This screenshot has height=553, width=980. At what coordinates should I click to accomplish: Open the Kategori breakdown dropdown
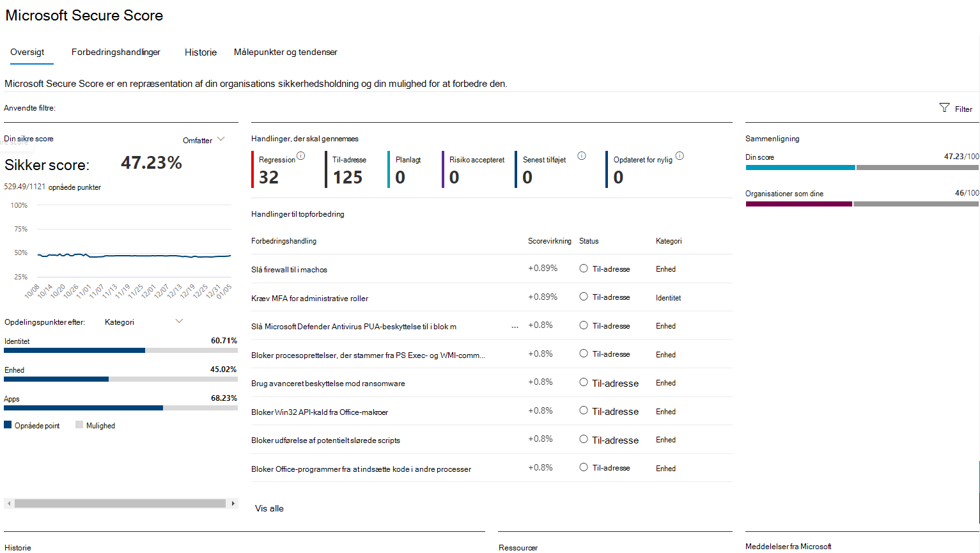pos(144,322)
